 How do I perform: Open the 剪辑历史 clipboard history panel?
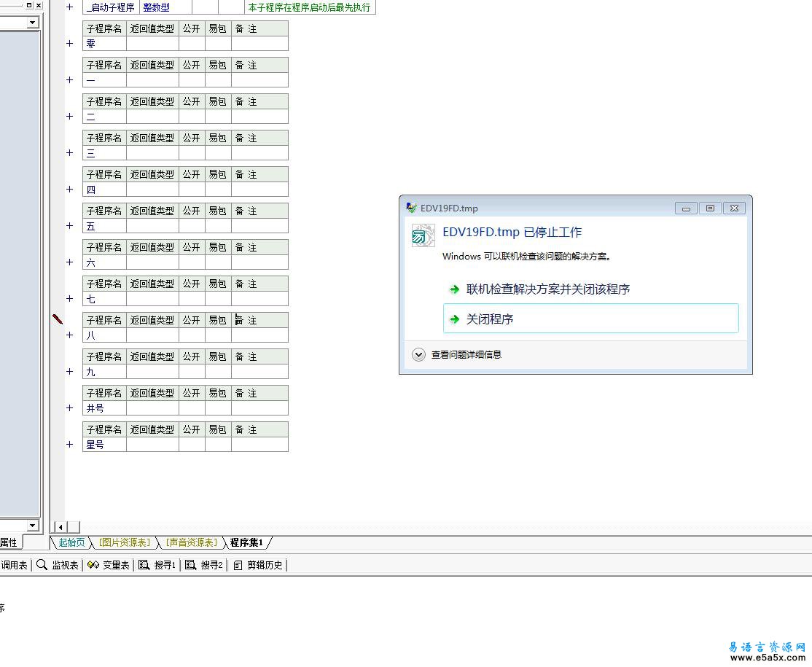[258, 565]
